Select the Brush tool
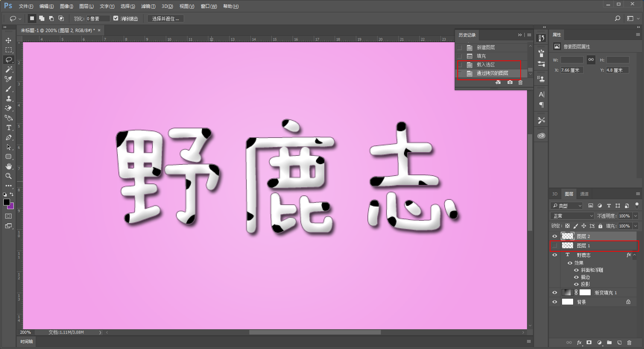 pyautogui.click(x=8, y=89)
